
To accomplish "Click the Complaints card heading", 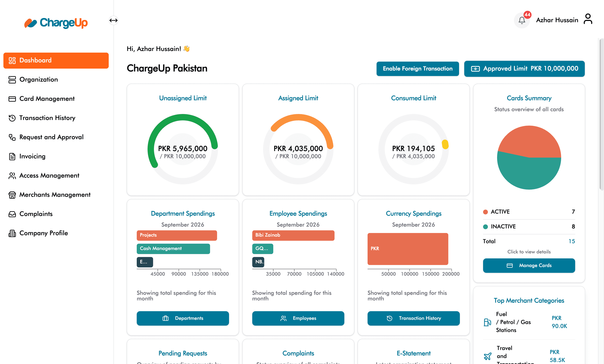I will (x=298, y=353).
